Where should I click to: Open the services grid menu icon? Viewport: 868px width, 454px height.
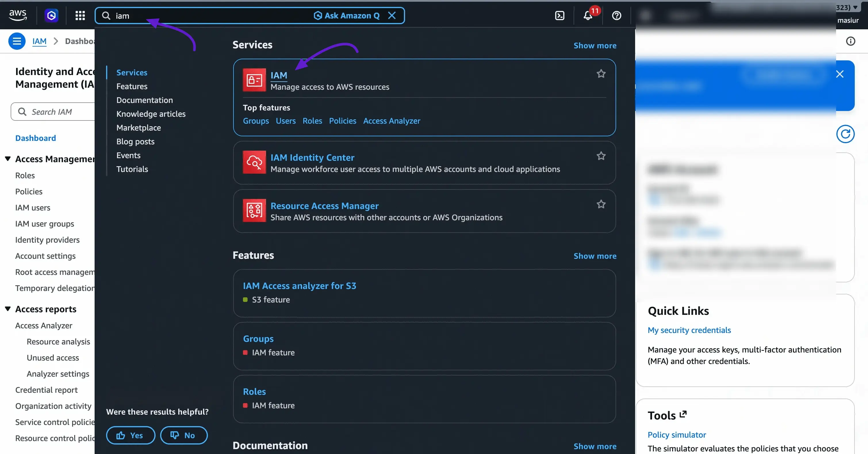pos(80,16)
